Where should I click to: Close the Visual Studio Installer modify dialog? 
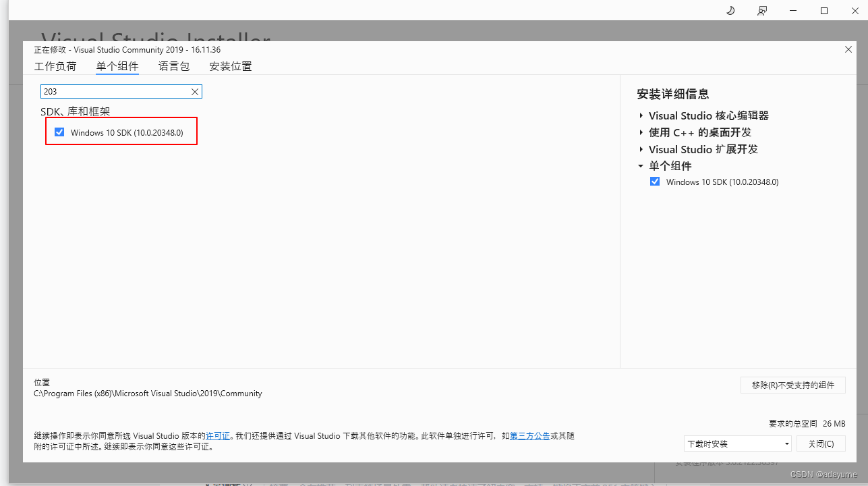(848, 49)
